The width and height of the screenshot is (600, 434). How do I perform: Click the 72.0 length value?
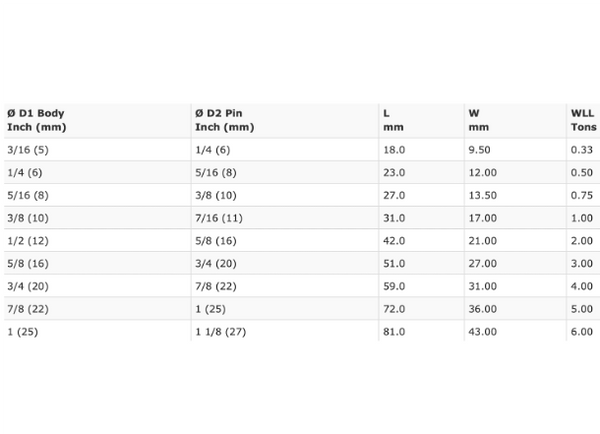(394, 309)
